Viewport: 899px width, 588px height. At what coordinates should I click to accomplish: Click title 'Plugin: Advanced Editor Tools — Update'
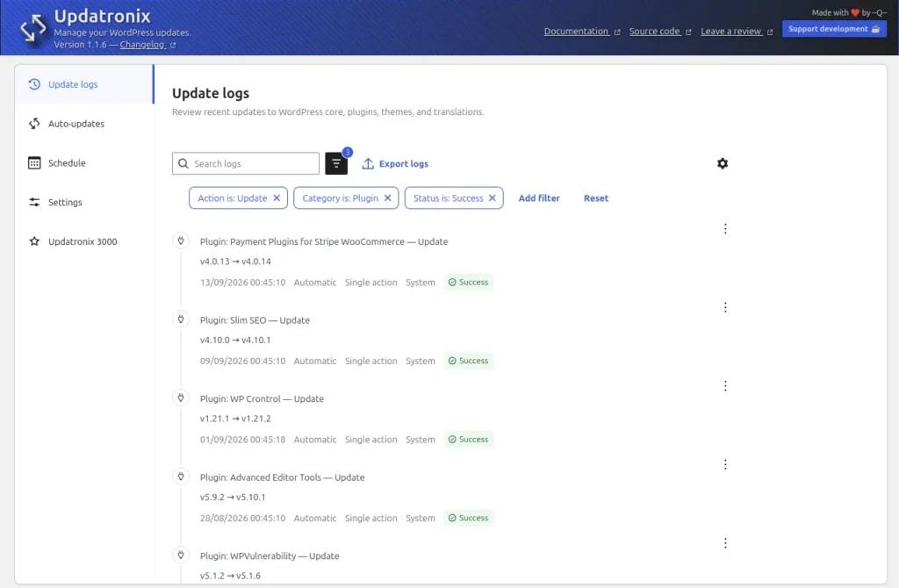282,477
